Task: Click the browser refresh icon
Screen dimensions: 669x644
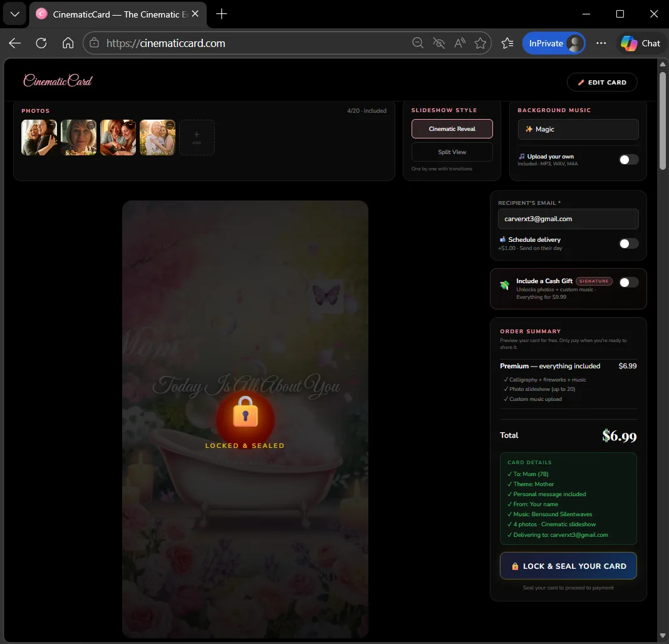Action: [x=41, y=43]
